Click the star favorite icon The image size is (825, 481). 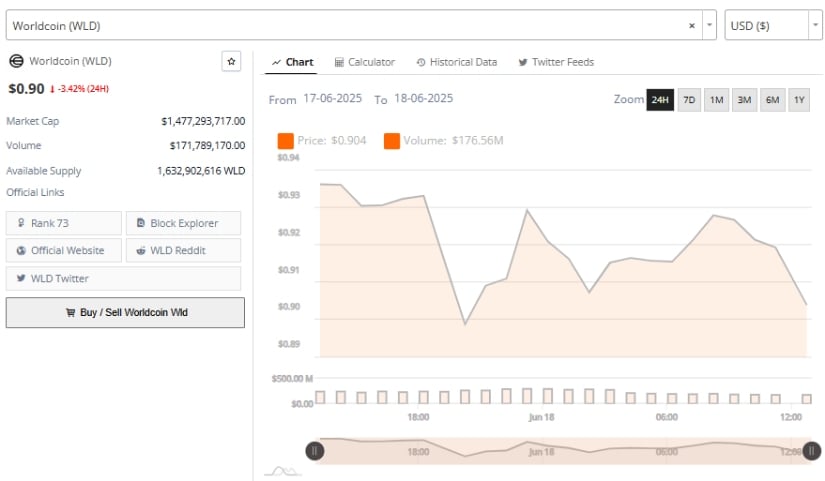coord(231,62)
